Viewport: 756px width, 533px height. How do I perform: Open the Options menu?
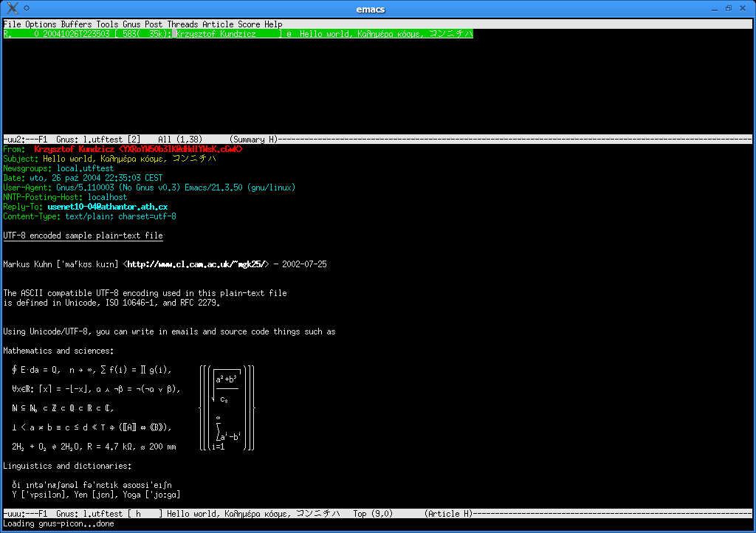tap(41, 24)
